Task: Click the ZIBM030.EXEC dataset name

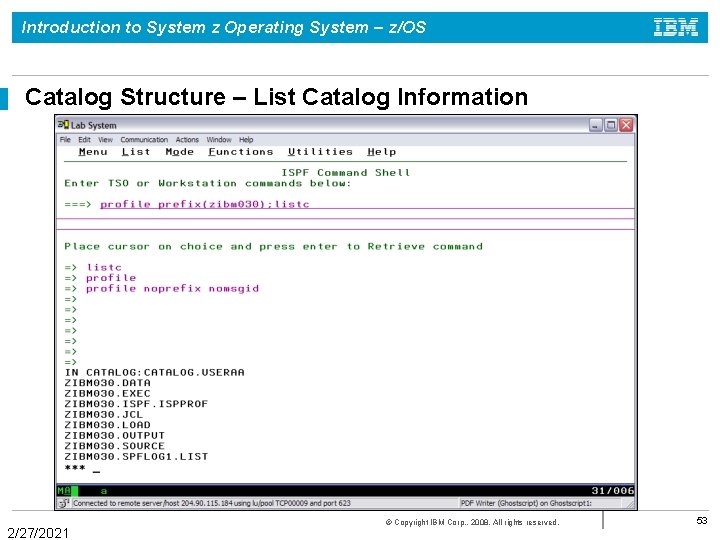Action: pos(107,394)
